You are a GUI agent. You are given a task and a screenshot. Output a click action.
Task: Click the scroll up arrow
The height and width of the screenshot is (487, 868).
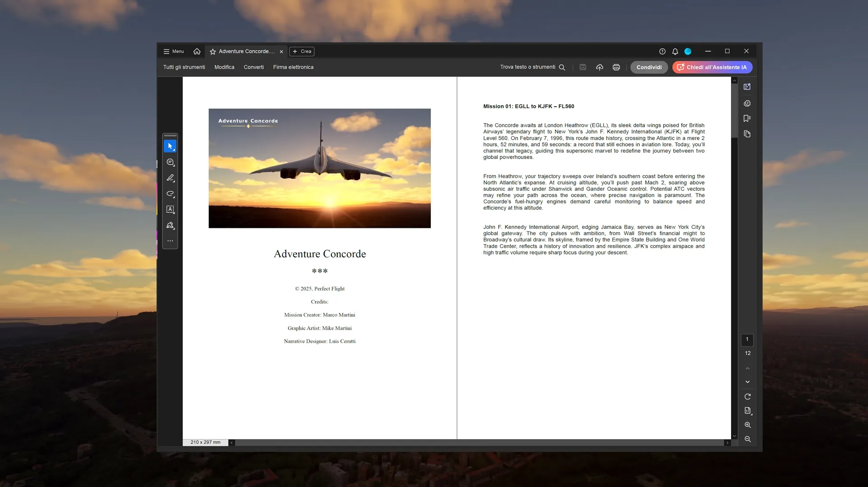coord(734,80)
